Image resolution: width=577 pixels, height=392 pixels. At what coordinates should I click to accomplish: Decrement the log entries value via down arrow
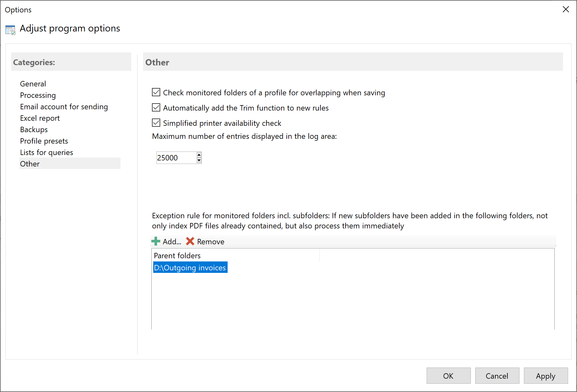(198, 160)
